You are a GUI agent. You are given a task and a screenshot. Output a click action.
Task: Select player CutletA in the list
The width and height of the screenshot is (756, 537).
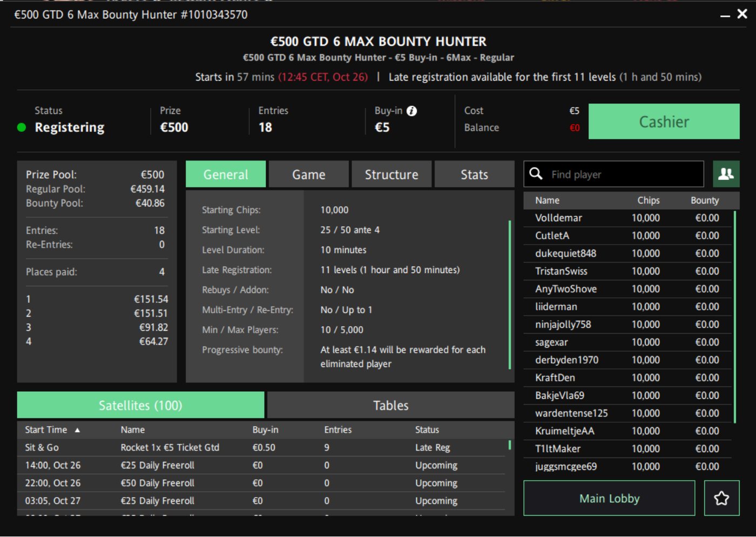628,236
